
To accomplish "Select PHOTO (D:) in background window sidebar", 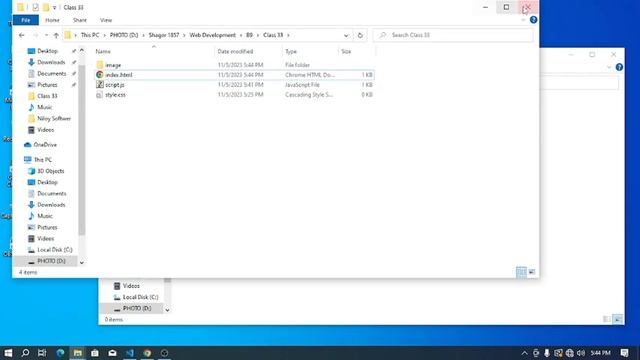I will pos(137,308).
